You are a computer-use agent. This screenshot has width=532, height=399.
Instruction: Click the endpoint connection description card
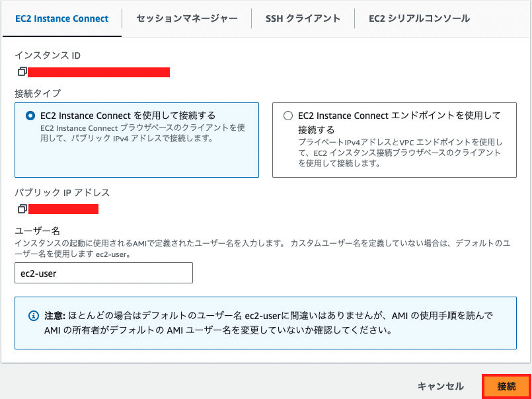394,139
